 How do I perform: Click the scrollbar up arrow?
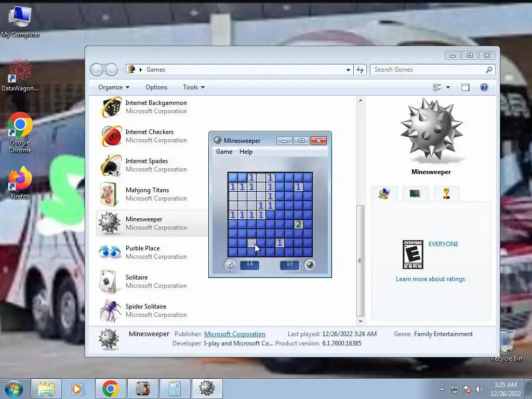[x=361, y=100]
